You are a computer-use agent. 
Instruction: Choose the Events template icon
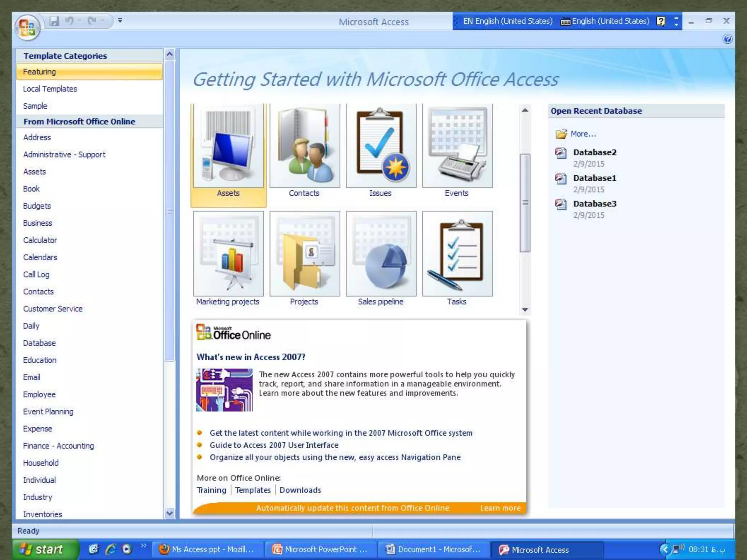coord(457,147)
